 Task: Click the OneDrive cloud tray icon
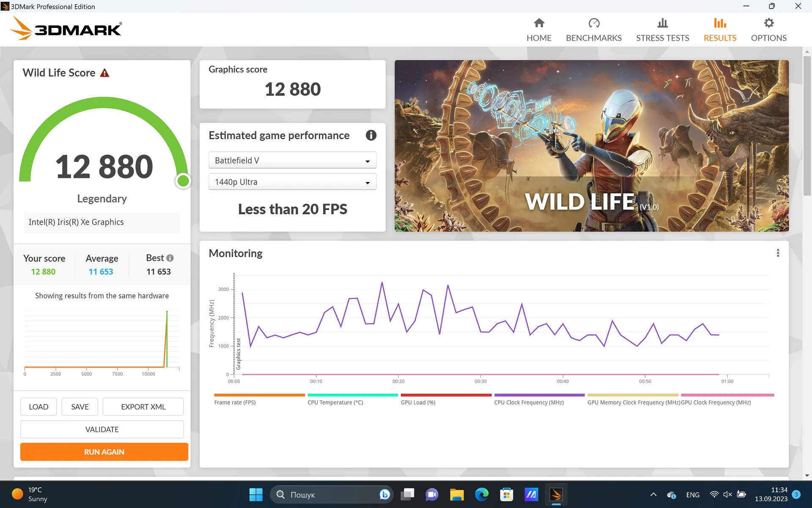(x=671, y=494)
